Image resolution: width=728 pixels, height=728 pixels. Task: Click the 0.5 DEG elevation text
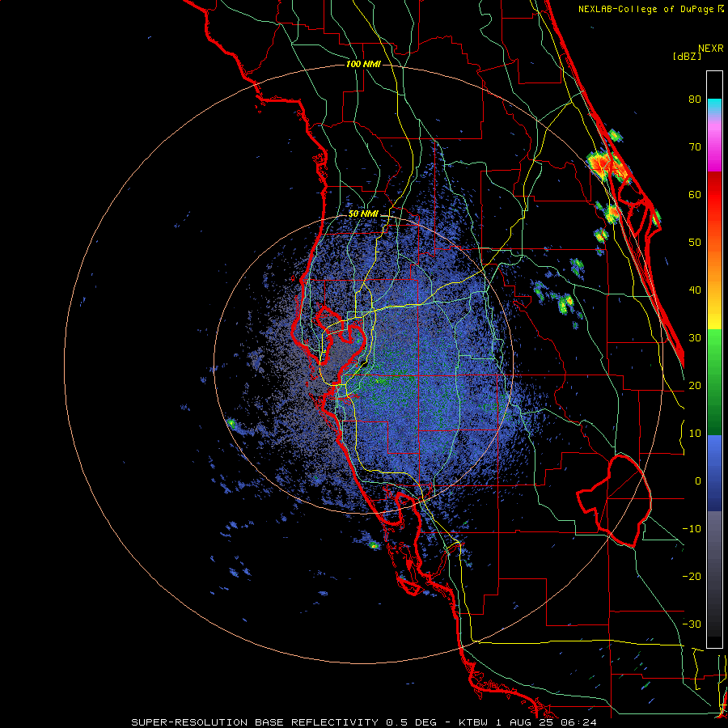coord(412,722)
